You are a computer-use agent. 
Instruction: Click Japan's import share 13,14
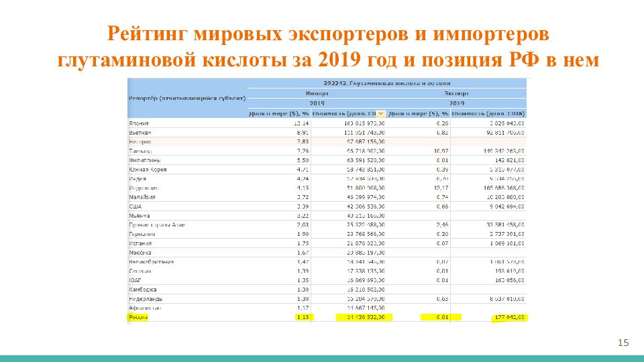coord(301,123)
